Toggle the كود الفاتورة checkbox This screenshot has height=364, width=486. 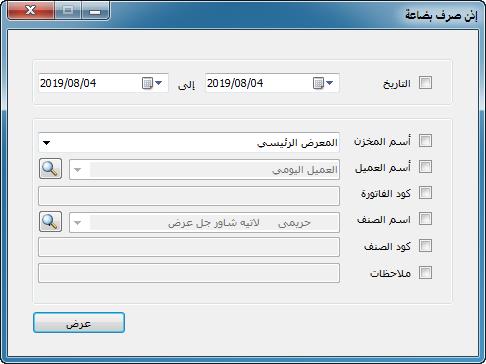(x=425, y=193)
